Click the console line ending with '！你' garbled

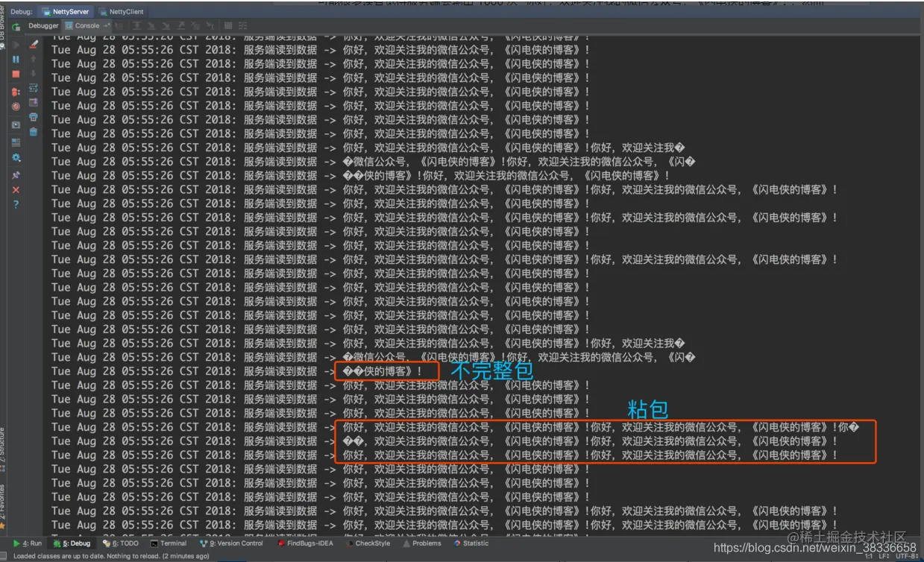(x=455, y=427)
